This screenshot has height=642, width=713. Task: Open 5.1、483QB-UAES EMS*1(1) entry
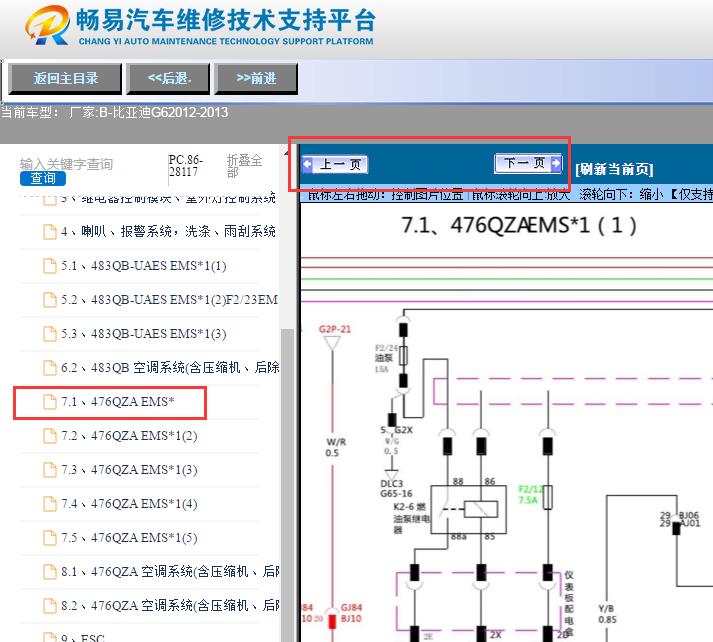[144, 266]
